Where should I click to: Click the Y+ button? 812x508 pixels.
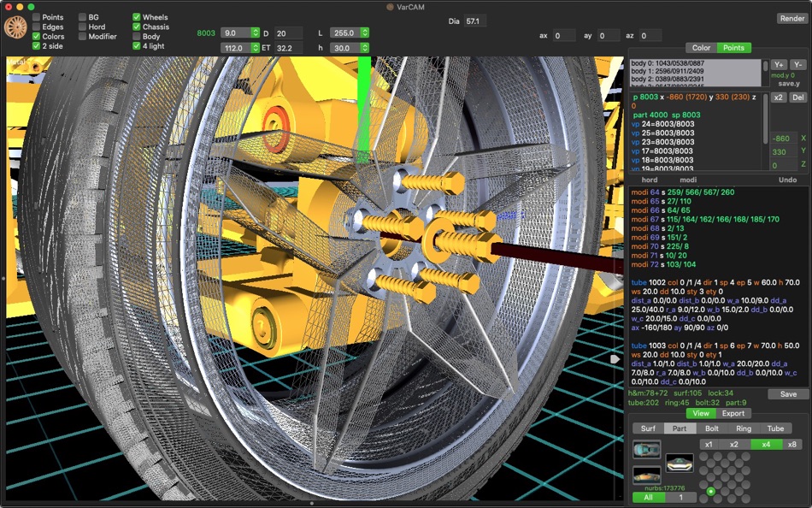779,65
